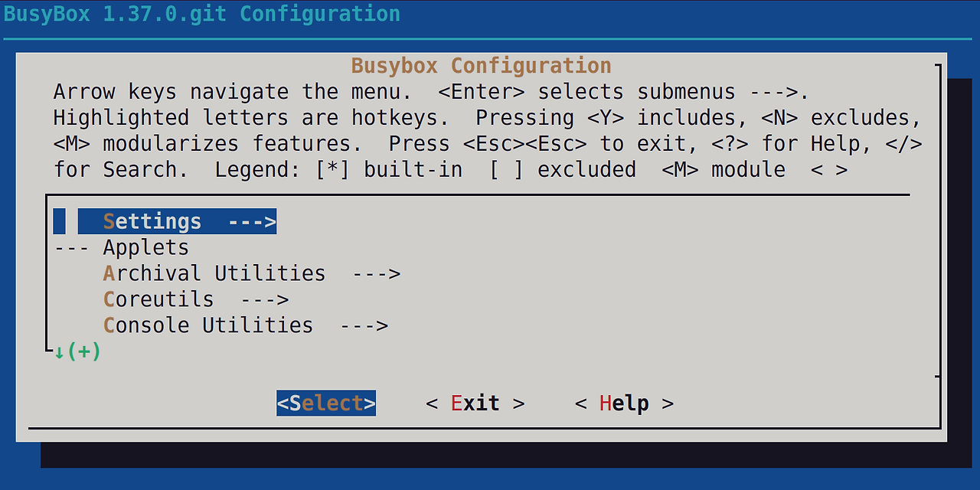This screenshot has height=490, width=980.
Task: Click the C hotkey of Coreutils
Action: click(x=108, y=299)
